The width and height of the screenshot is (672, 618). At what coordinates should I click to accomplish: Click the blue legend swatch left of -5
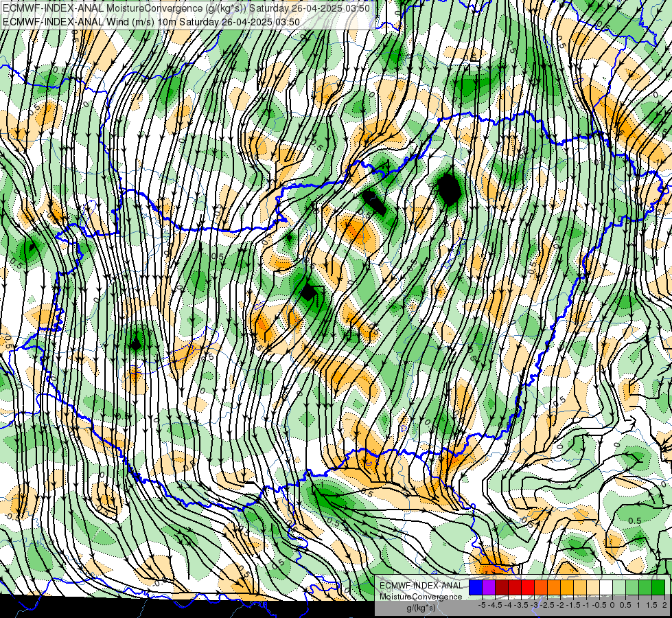pyautogui.click(x=476, y=587)
